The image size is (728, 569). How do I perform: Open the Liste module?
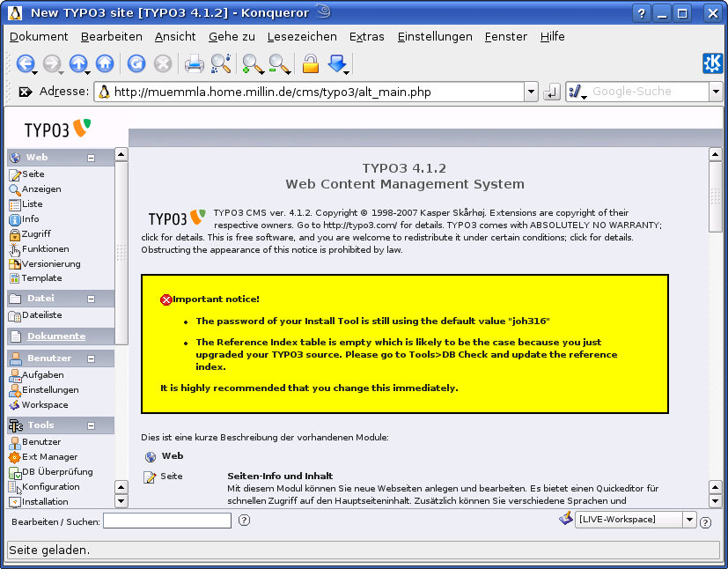pos(26,204)
